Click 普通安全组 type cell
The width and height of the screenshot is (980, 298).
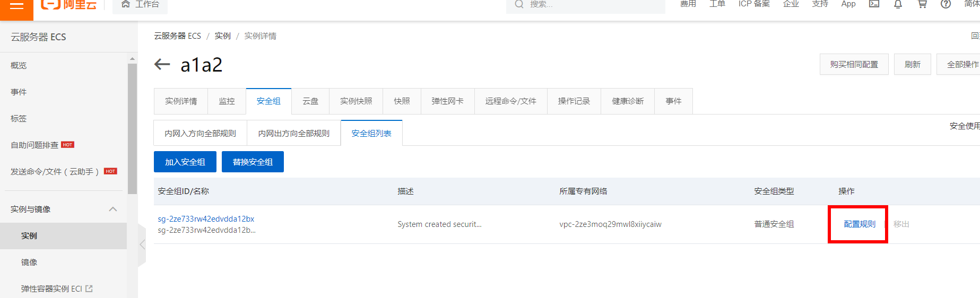point(774,224)
